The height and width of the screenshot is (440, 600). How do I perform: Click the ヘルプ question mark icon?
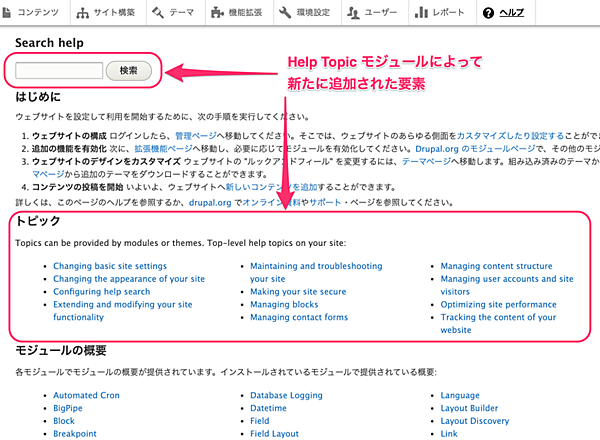[488, 13]
